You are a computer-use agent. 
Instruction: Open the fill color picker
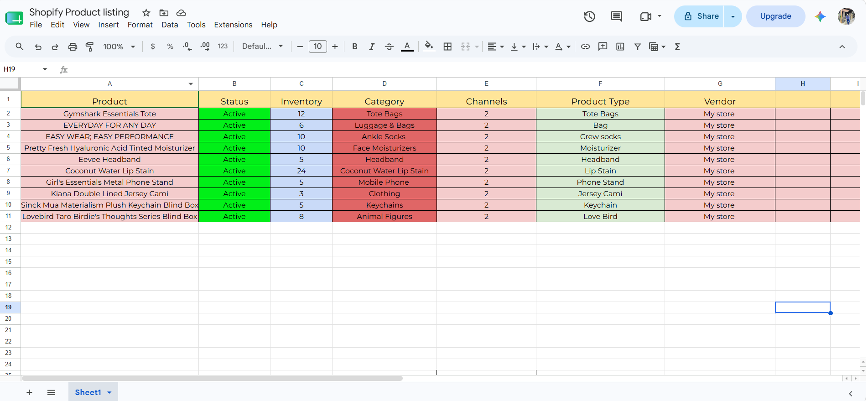tap(429, 47)
